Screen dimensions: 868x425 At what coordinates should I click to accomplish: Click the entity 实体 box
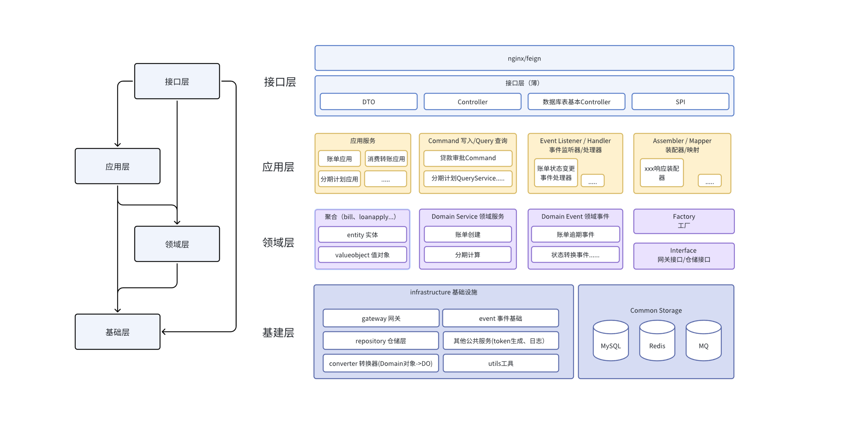362,234
